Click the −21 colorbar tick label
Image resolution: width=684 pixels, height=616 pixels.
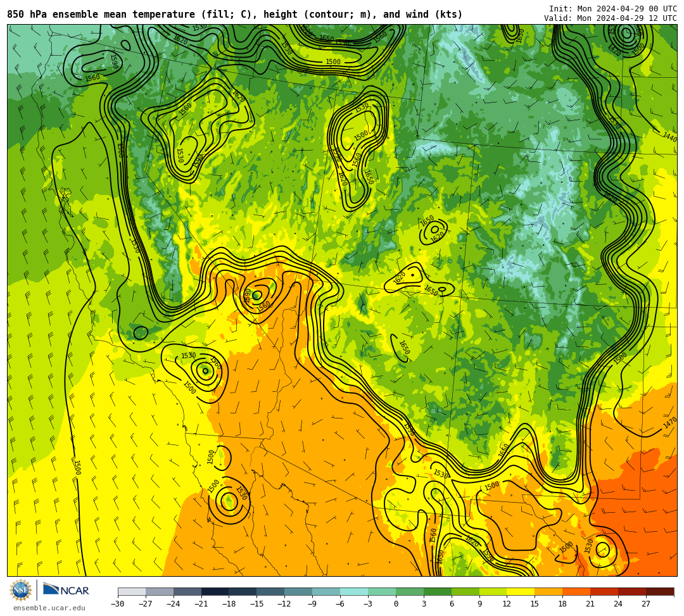[x=201, y=604]
